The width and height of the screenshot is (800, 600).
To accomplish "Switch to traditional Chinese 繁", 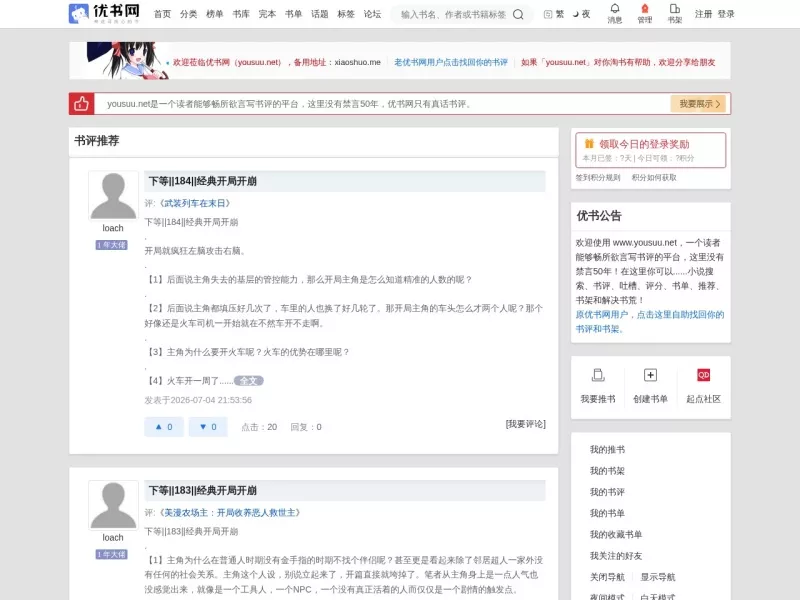I will click(x=554, y=14).
